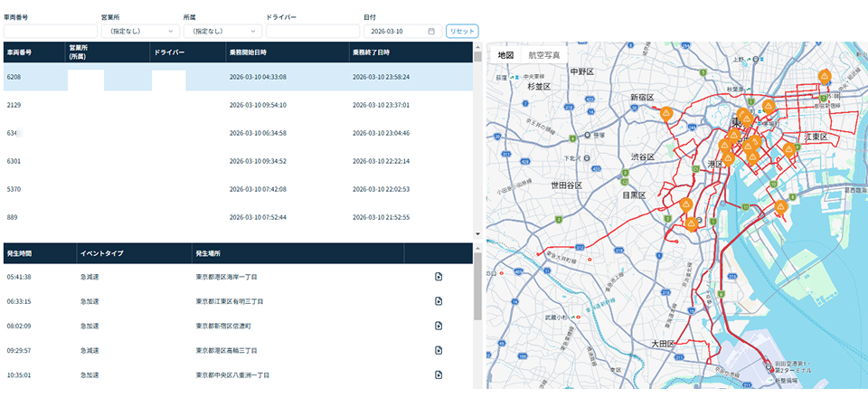Open the 日付 date picker 2026-03-10
This screenshot has height=398, width=868.
(x=402, y=31)
